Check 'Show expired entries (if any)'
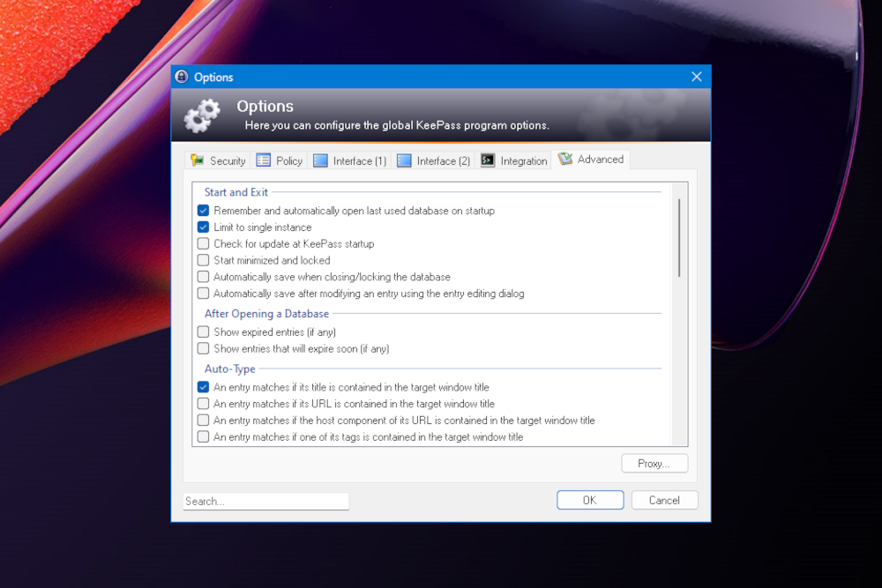 (203, 332)
